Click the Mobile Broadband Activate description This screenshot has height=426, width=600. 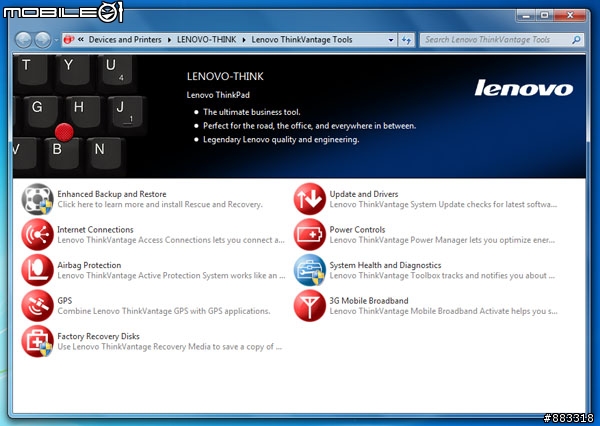443,311
